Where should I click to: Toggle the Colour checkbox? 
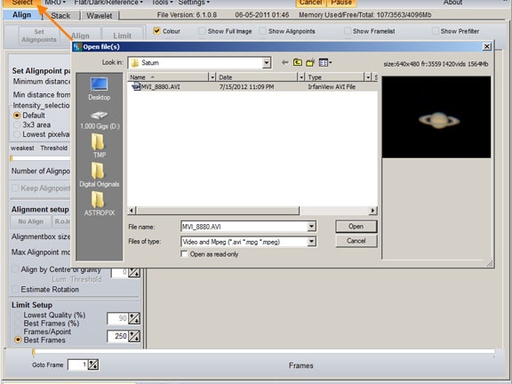tap(156, 31)
